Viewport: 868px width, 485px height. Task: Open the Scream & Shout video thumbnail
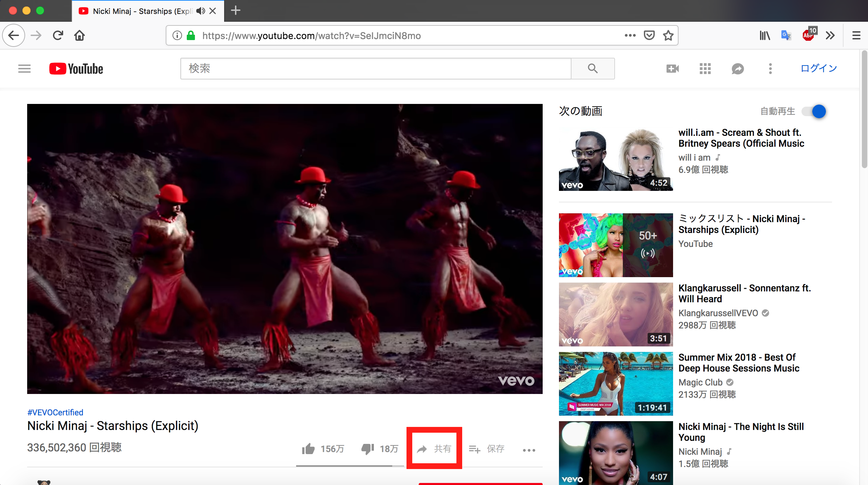pos(616,159)
